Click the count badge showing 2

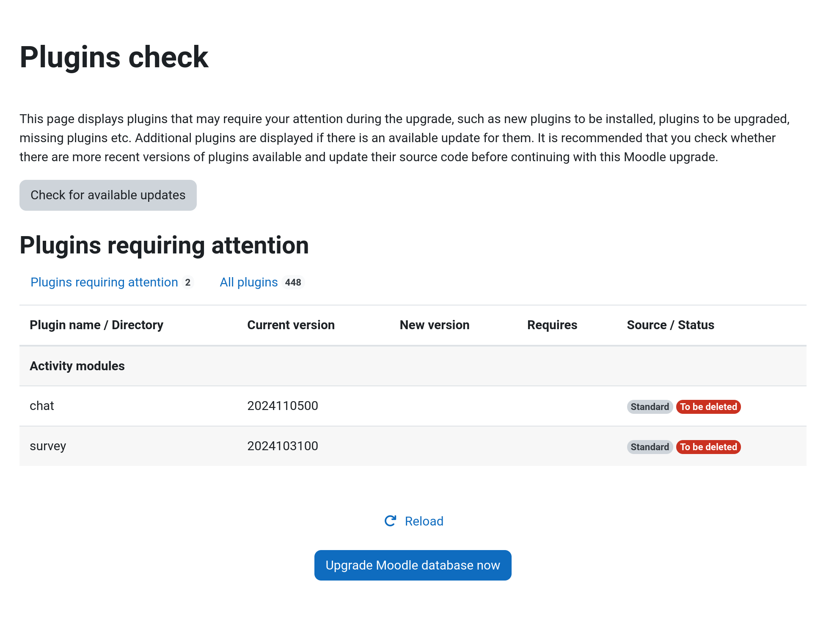pos(188,282)
